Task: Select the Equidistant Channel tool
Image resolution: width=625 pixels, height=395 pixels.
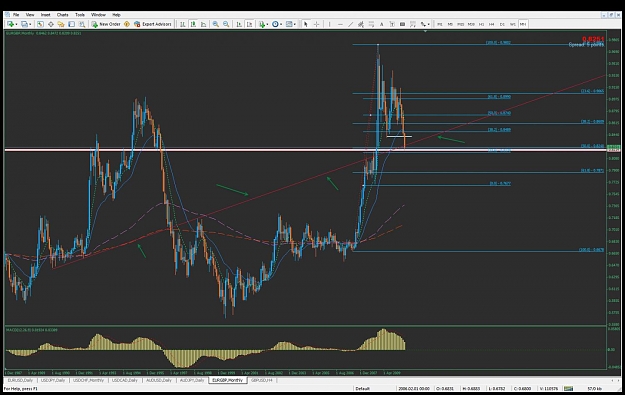Action: point(361,24)
